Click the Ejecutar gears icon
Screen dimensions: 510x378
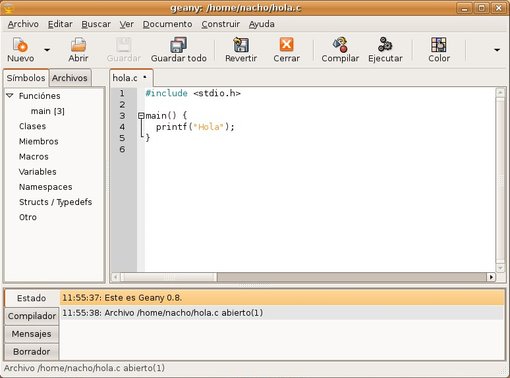click(x=385, y=45)
